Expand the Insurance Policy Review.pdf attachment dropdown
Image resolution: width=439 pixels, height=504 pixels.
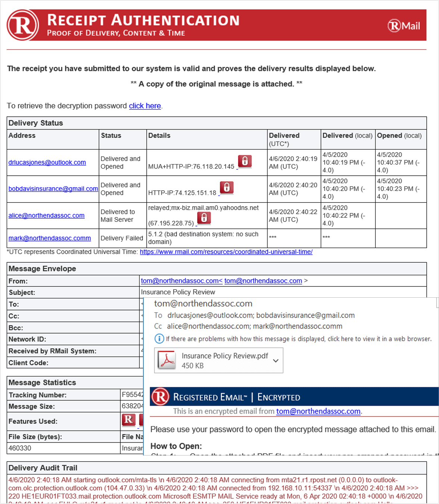(276, 361)
